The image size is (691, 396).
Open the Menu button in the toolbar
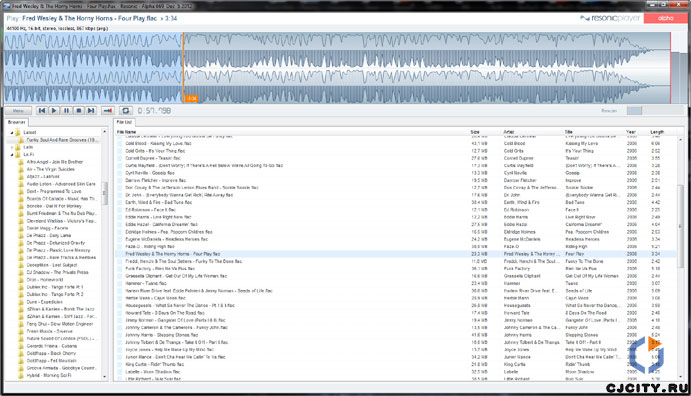pos(18,111)
